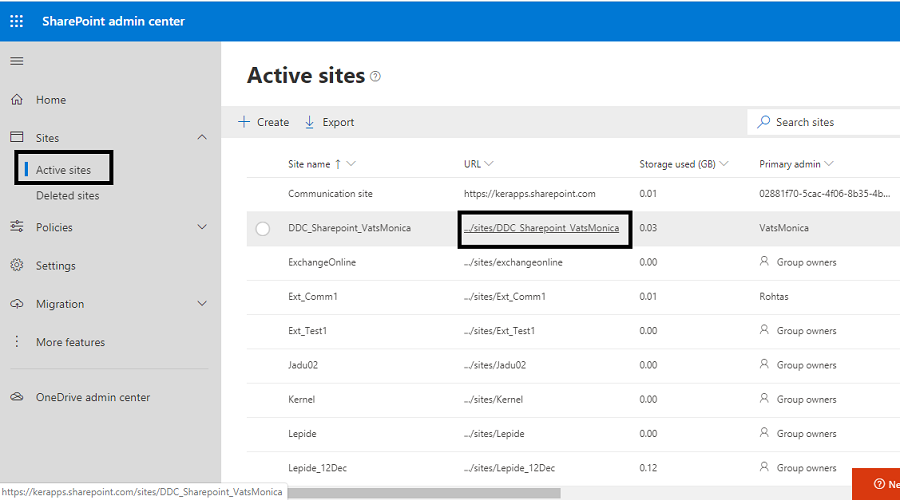The image size is (900, 500).
Task: Click the Export download arrow icon
Action: [309, 122]
